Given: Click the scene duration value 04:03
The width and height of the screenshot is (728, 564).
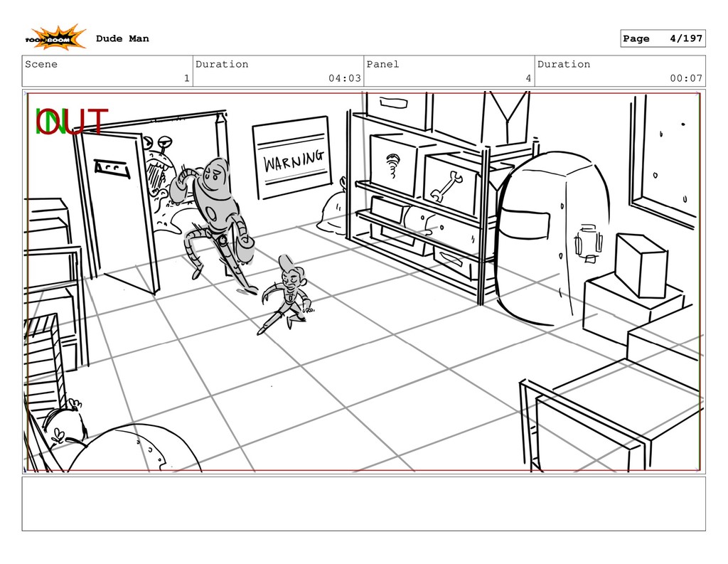Looking at the screenshot, I should 344,78.
